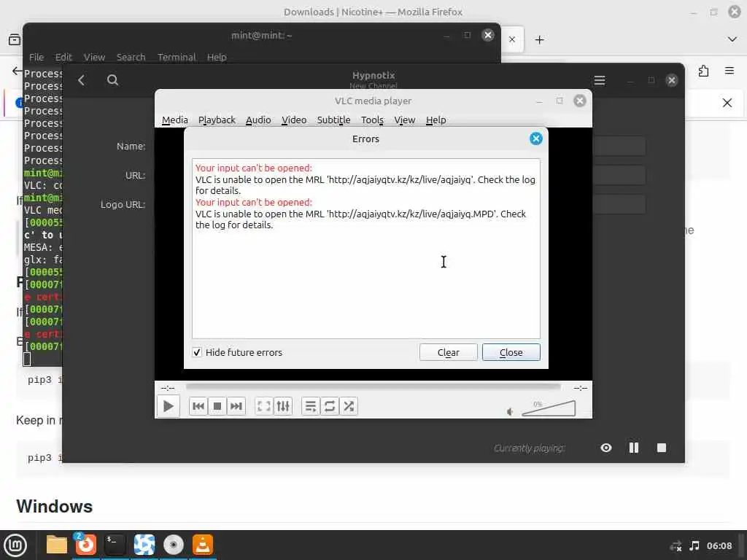The width and height of the screenshot is (747, 560).
Task: Open Files manager from taskbar
Action: coord(57,545)
